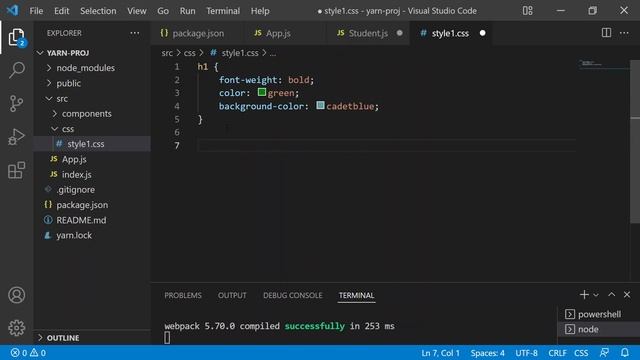Open notifications bell in status bar
This screenshot has width=640, height=360.
pos(624,353)
